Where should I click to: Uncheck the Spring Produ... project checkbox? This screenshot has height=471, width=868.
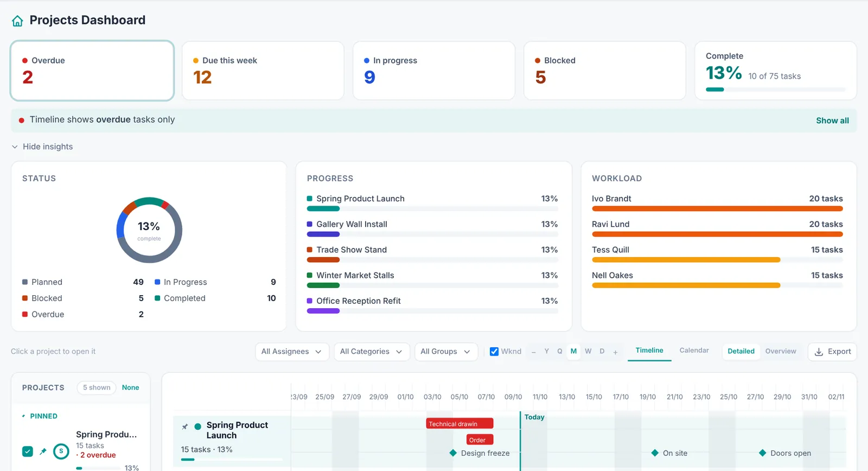[28, 451]
